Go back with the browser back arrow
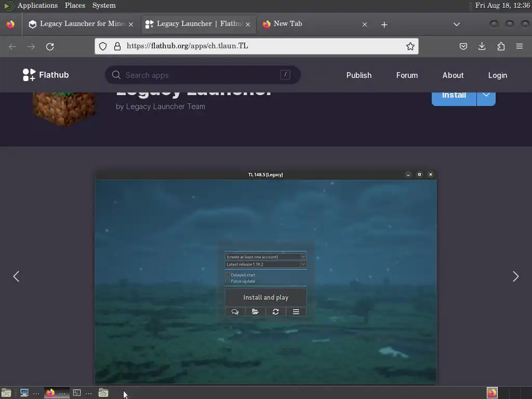The image size is (532, 399). tap(12, 46)
